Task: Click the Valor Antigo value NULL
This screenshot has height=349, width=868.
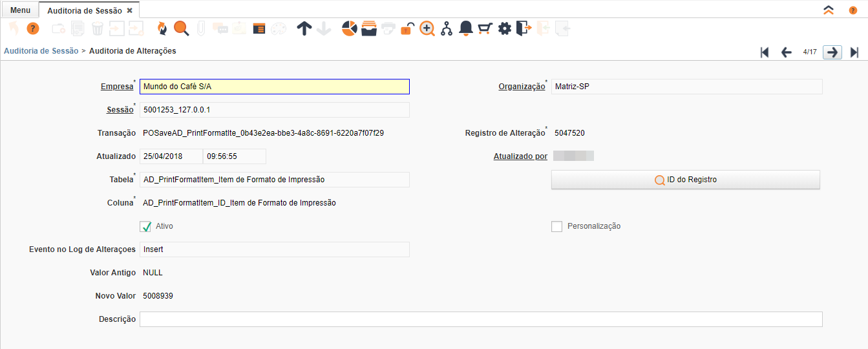Action: coord(153,273)
